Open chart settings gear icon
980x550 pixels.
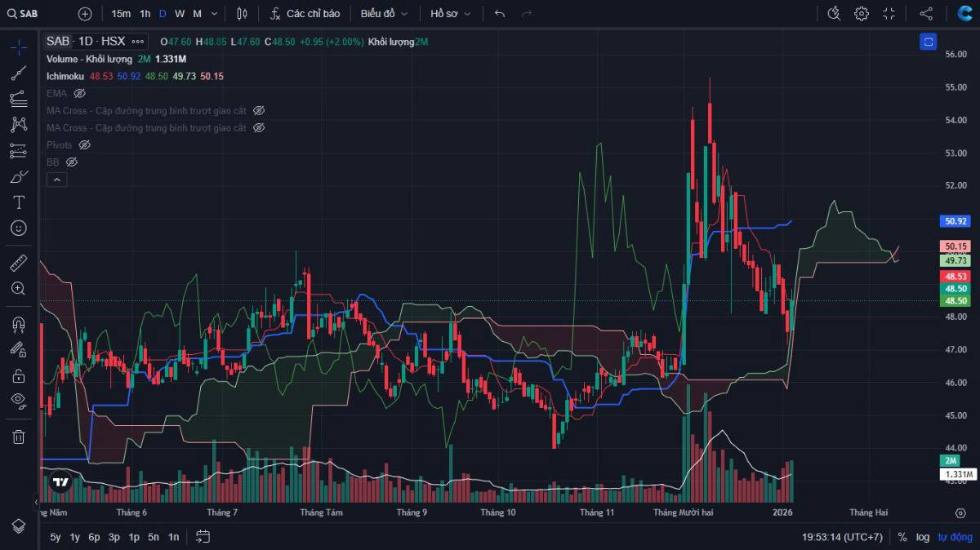(862, 14)
